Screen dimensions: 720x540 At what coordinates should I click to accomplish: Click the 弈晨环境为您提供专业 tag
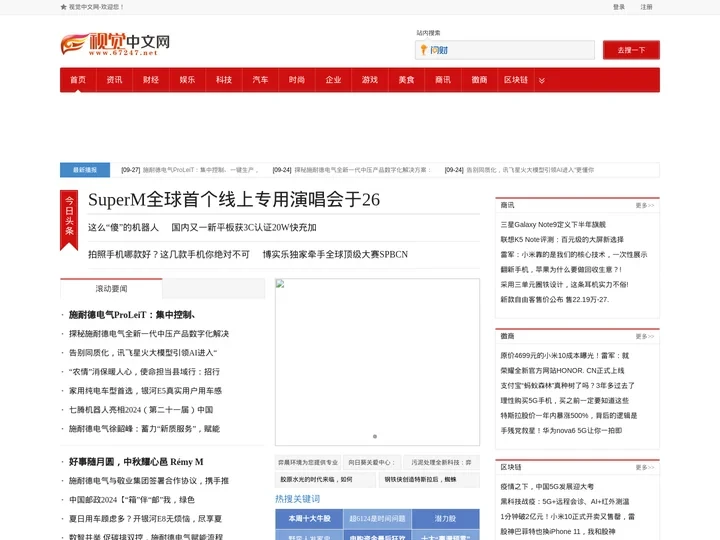(308, 462)
